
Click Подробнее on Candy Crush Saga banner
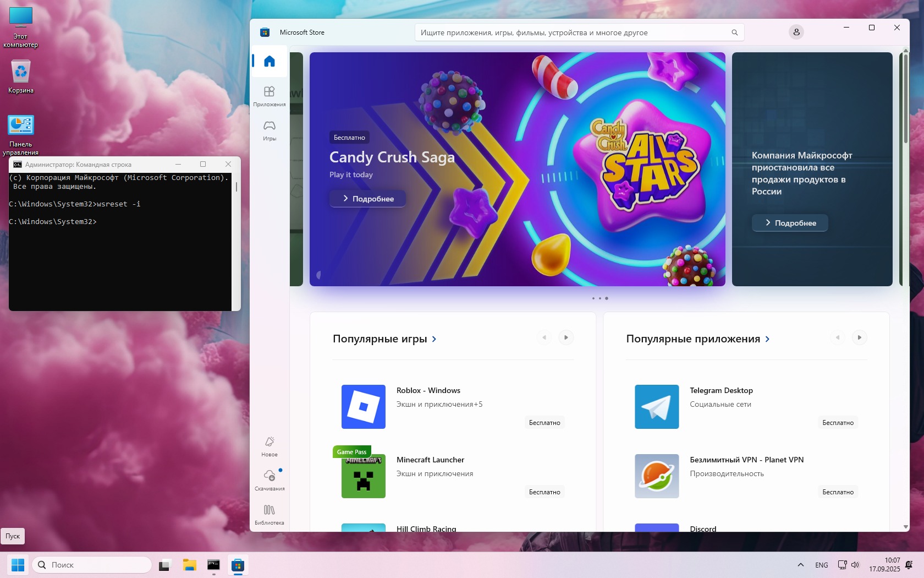point(367,199)
